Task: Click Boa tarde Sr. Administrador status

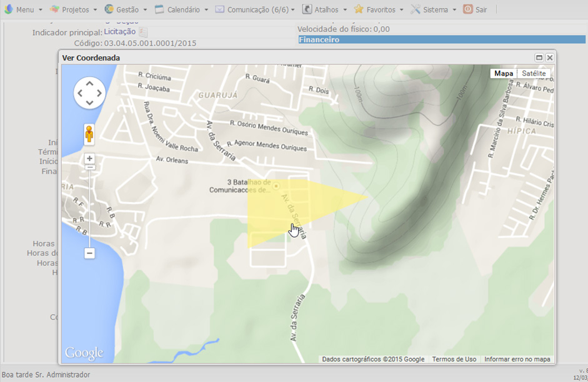Action: pos(46,375)
